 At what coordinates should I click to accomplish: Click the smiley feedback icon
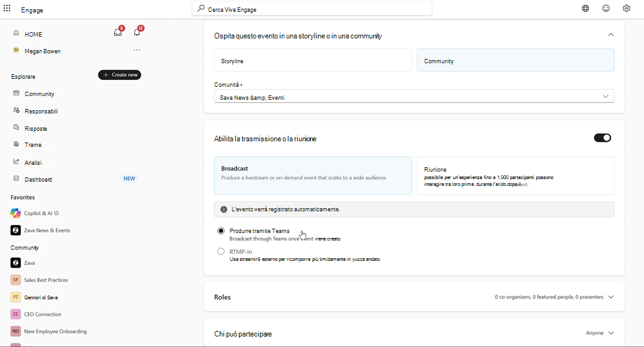pos(606,8)
